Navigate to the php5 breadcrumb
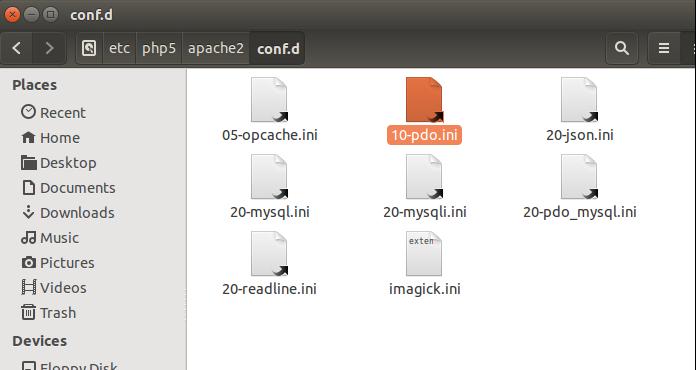Screen dimensions: 696x370 (159, 48)
